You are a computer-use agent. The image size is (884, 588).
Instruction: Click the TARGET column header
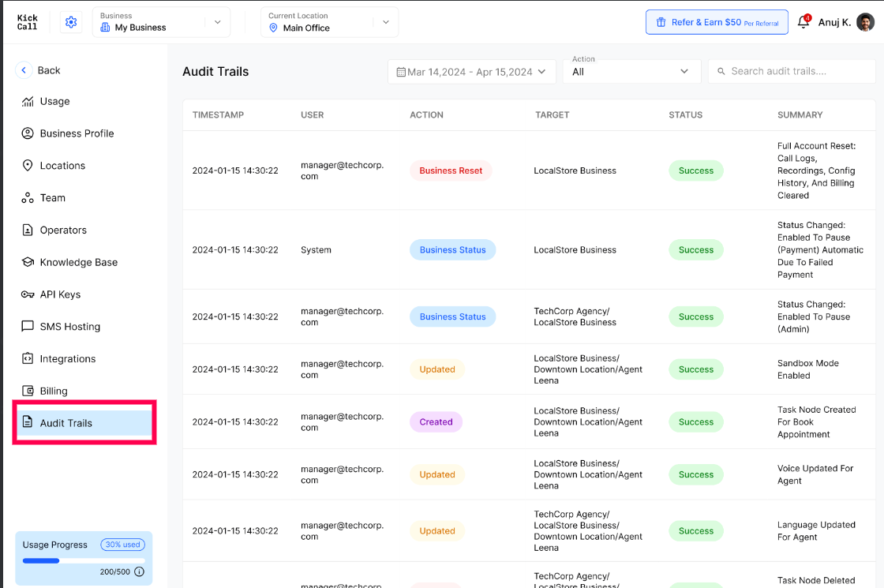(x=552, y=115)
